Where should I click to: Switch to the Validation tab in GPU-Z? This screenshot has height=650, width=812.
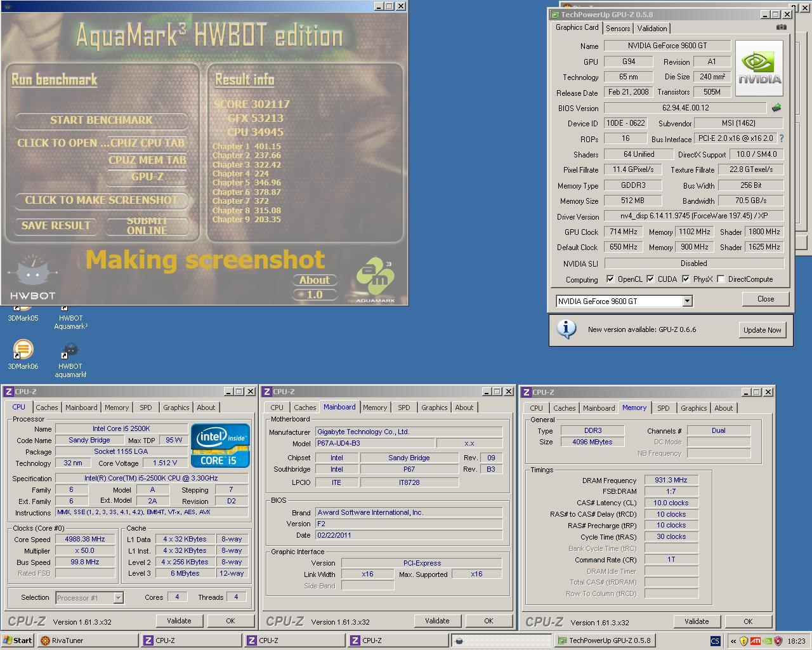pyautogui.click(x=652, y=29)
